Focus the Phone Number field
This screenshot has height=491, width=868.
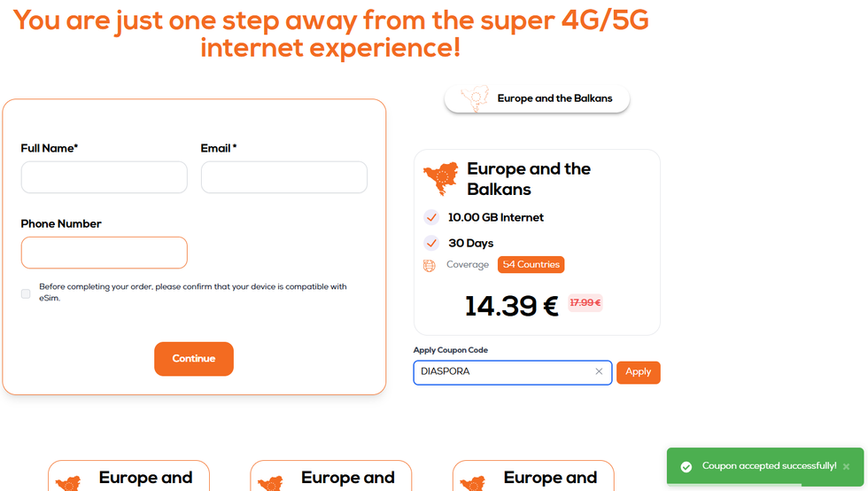104,253
